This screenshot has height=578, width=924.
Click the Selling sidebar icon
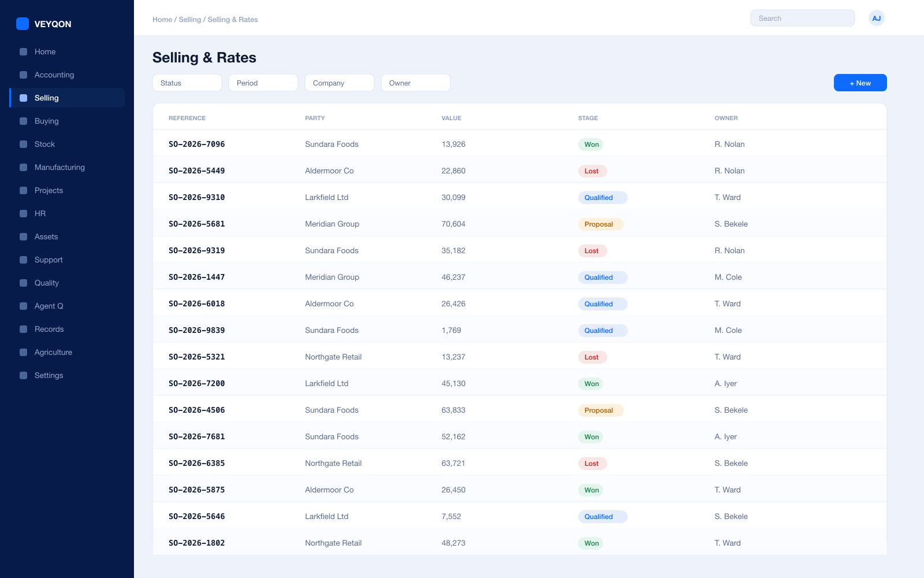click(x=23, y=98)
